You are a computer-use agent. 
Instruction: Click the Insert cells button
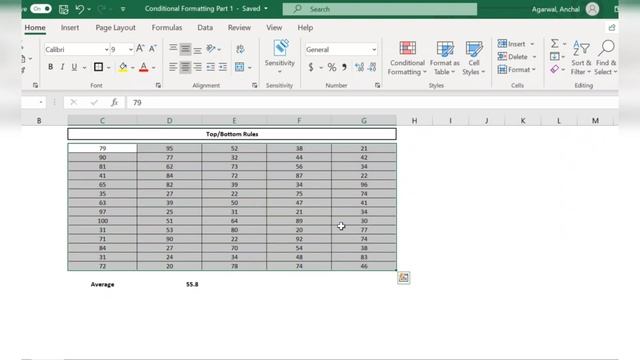(x=511, y=44)
